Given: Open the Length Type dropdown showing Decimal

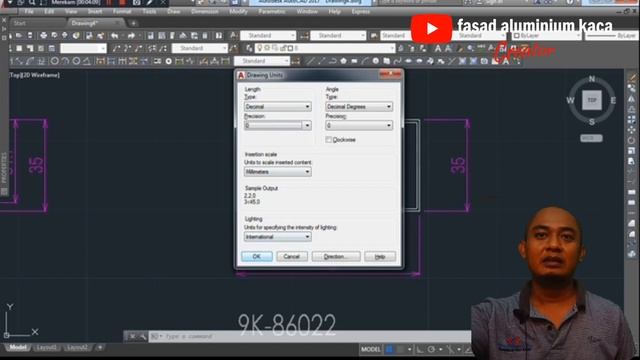Looking at the screenshot, I should pos(278,107).
